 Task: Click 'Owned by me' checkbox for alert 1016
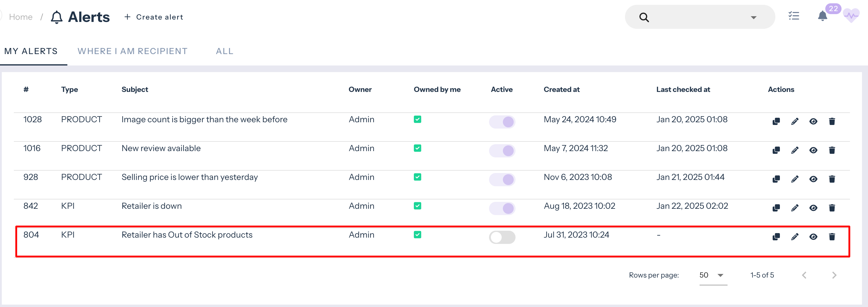(x=417, y=148)
